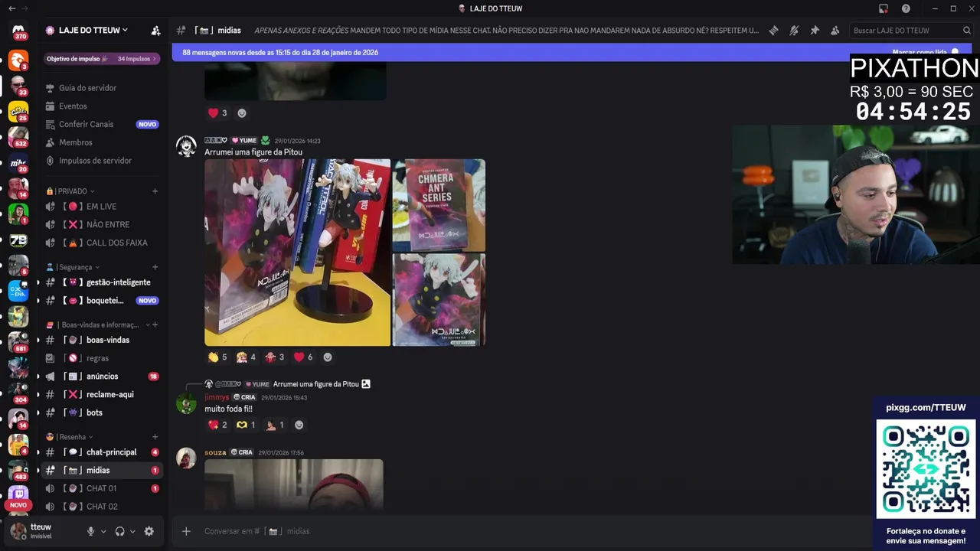Toggle the heart reaction with count 3 at top

coord(217,113)
